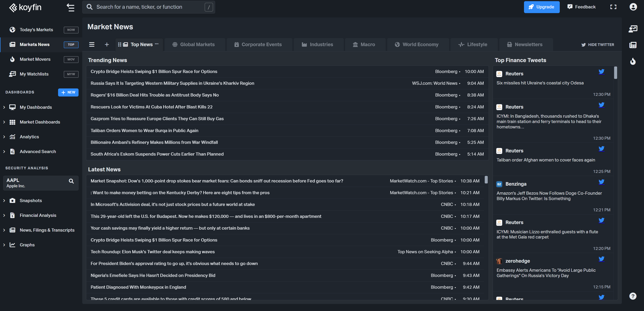Expand News, Filings & Transcripts chevron
Viewport: 644px width, 311px height.
pyautogui.click(x=4, y=230)
